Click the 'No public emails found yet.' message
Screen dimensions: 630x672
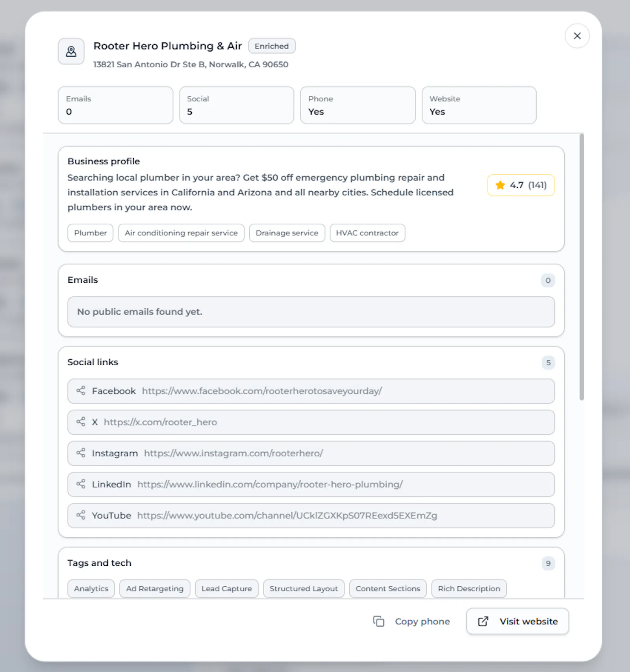pos(140,312)
